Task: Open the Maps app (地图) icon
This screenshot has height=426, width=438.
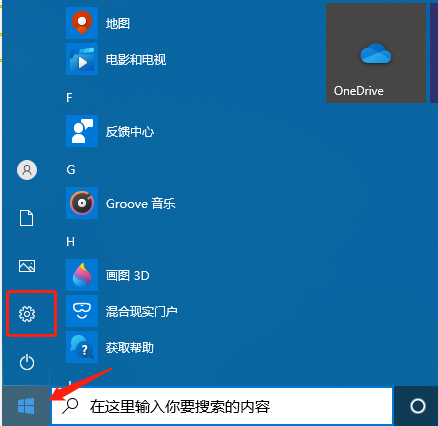Action: [x=82, y=23]
